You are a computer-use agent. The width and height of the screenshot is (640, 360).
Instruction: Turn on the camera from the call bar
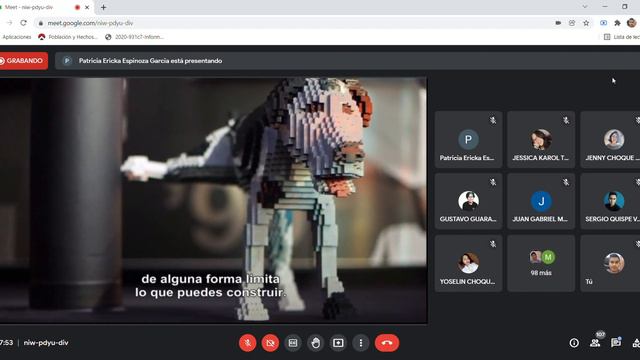click(270, 343)
